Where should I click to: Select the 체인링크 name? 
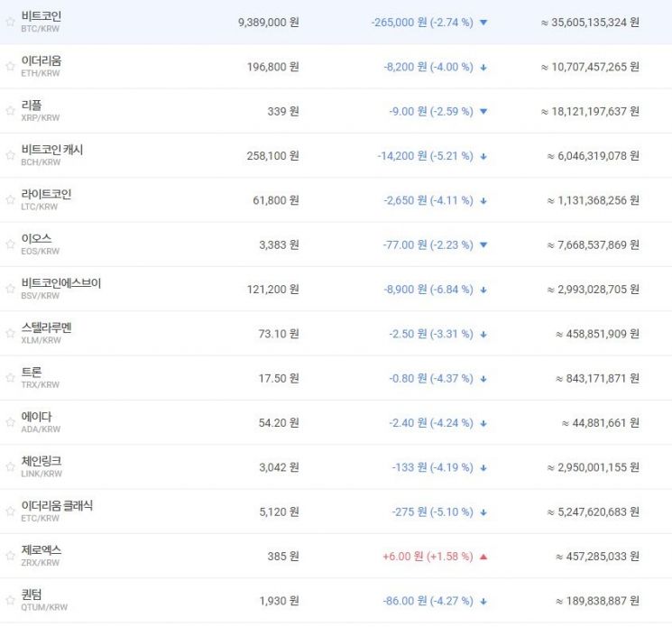41,462
